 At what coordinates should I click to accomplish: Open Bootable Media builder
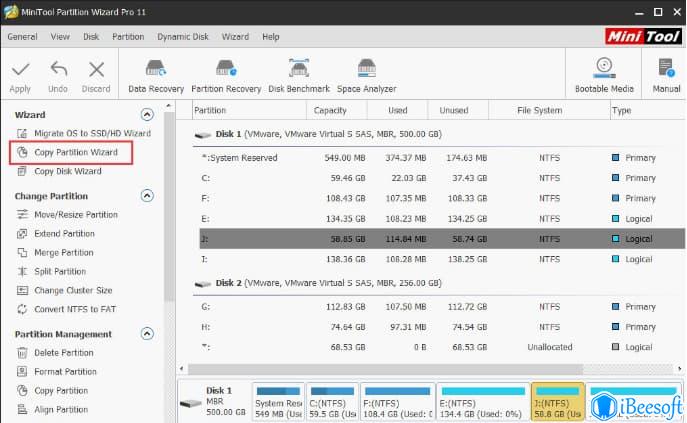604,76
